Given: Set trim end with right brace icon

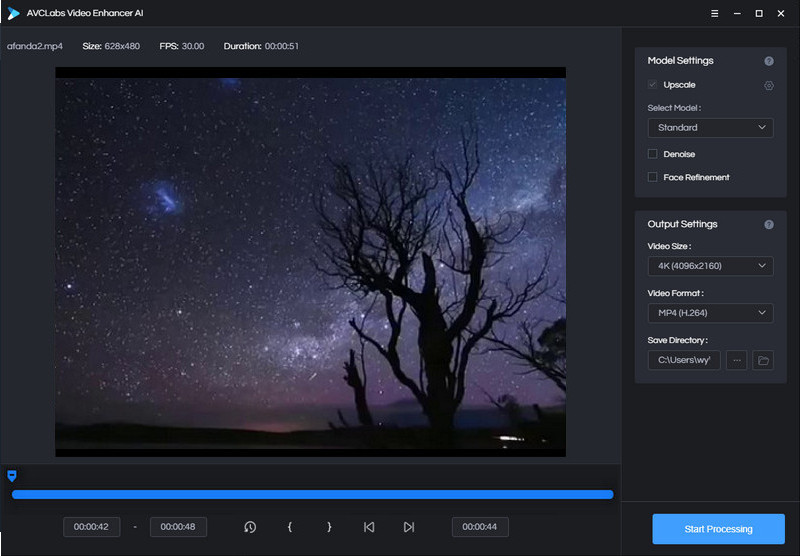Looking at the screenshot, I should pos(329,527).
